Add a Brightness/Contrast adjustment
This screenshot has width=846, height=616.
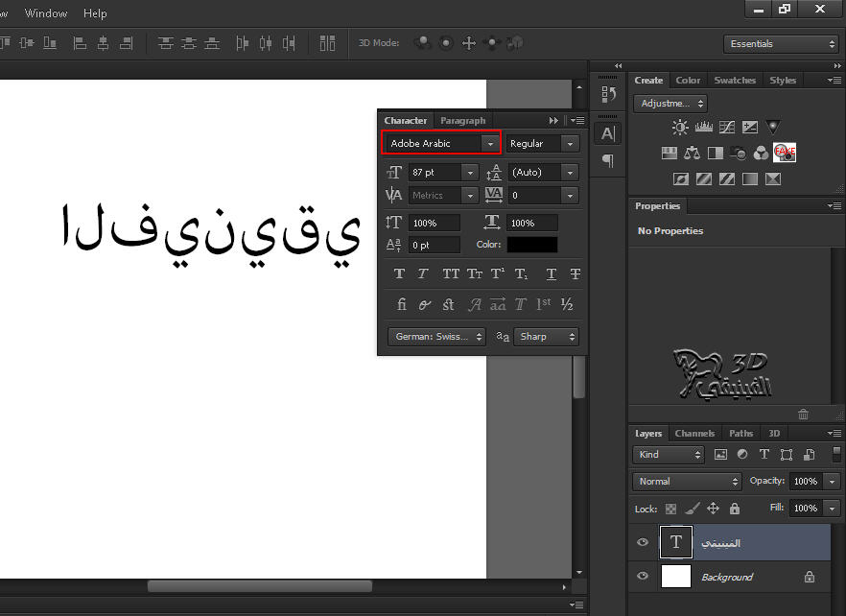pos(680,127)
